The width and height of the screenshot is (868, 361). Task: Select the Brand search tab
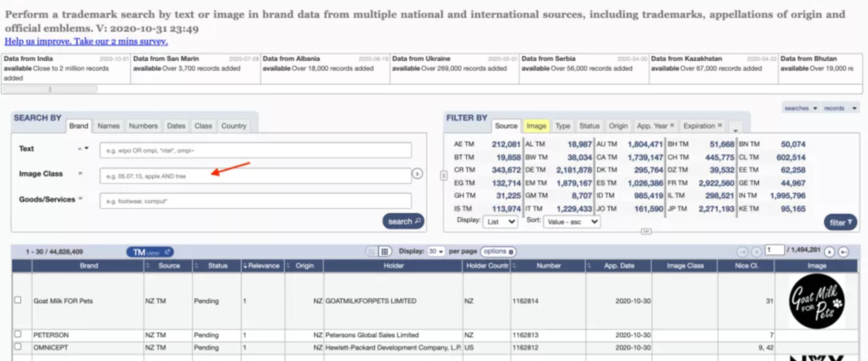tap(79, 126)
